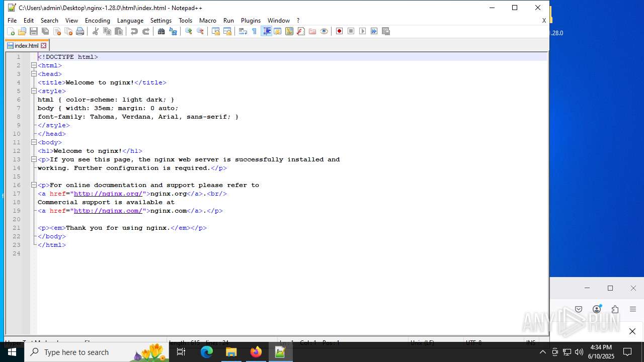Toggle the Show Indent Guide icon
This screenshot has height=362, width=644.
tap(266, 31)
